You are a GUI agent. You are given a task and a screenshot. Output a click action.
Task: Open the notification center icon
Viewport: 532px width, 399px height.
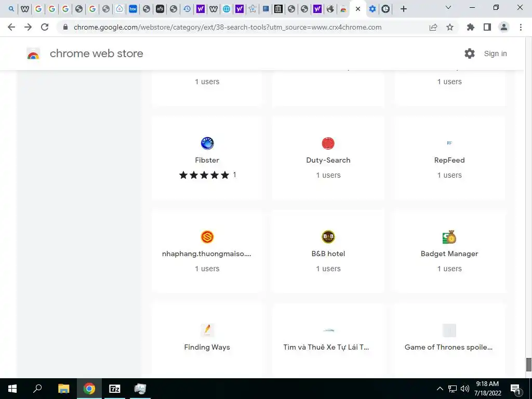[515, 389]
